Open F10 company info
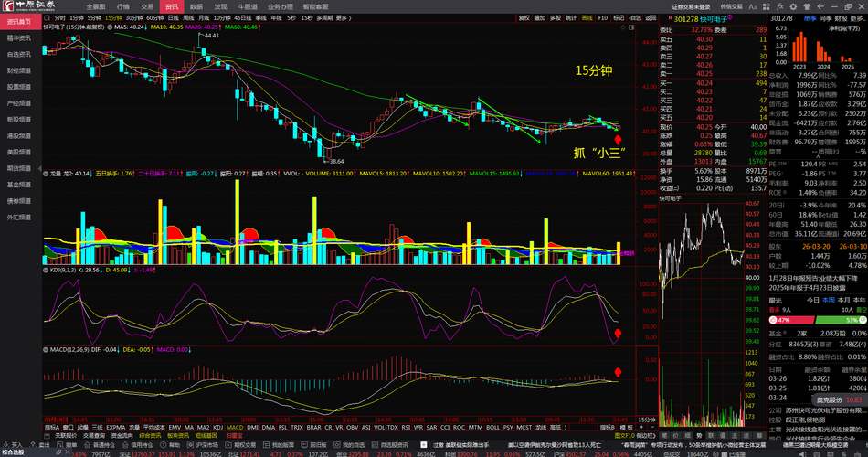 (603, 17)
